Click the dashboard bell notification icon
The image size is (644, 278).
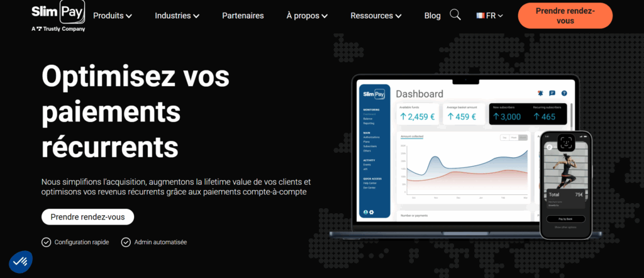[x=540, y=93]
